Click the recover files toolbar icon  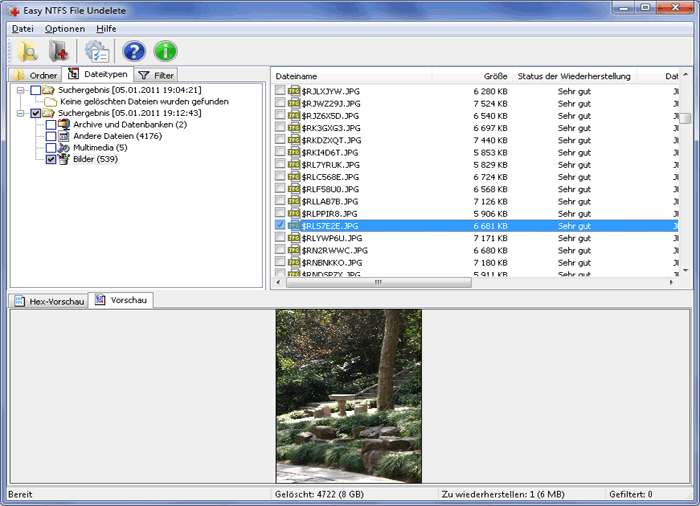58,51
